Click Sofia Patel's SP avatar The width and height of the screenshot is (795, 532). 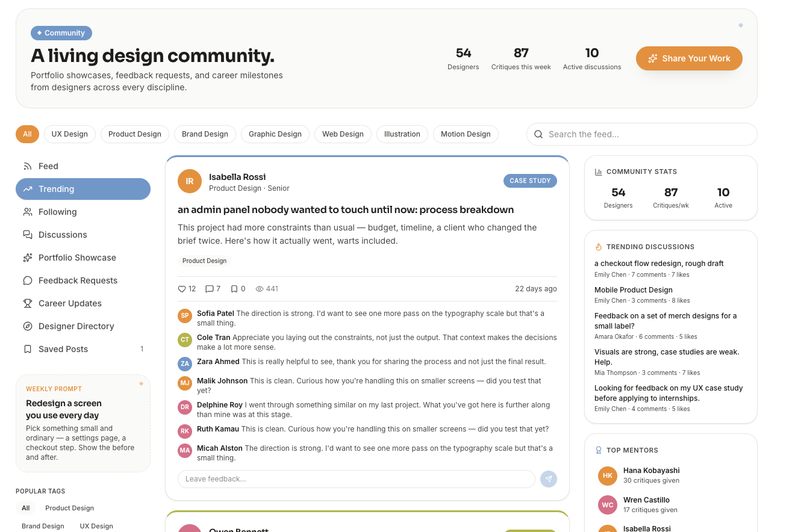(185, 315)
